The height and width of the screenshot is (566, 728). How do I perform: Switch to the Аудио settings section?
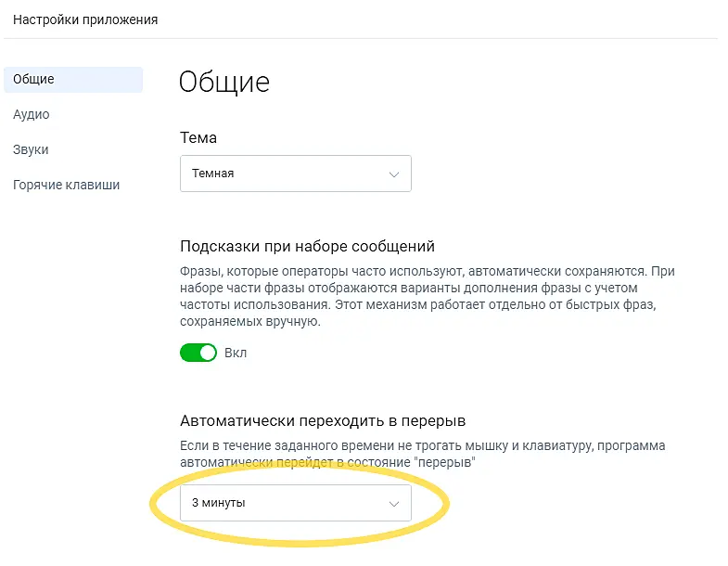(x=32, y=115)
